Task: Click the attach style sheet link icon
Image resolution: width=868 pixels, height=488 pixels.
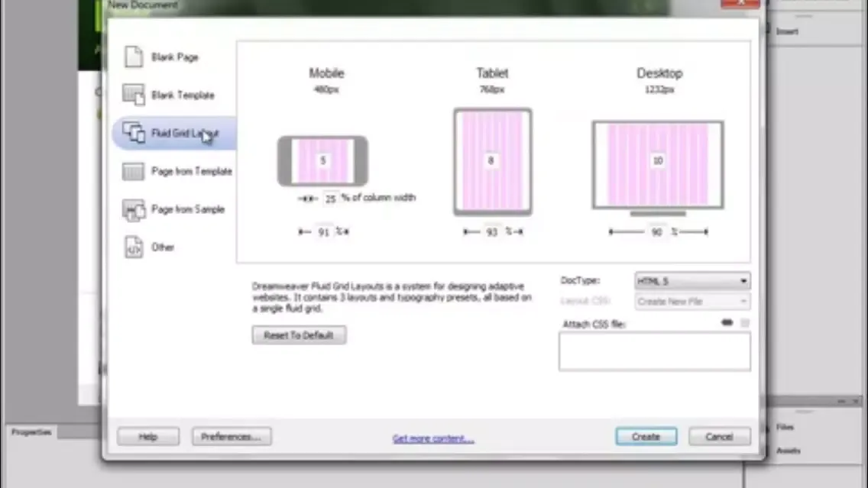Action: click(x=727, y=322)
